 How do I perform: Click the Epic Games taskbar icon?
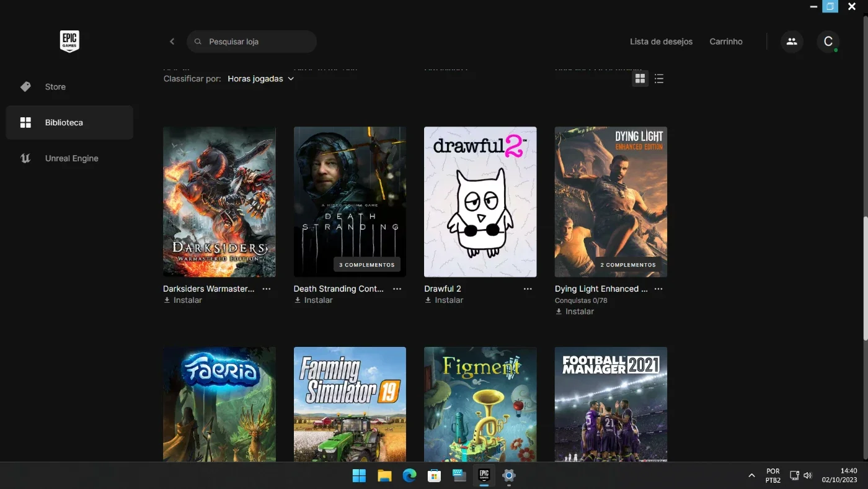(x=484, y=476)
